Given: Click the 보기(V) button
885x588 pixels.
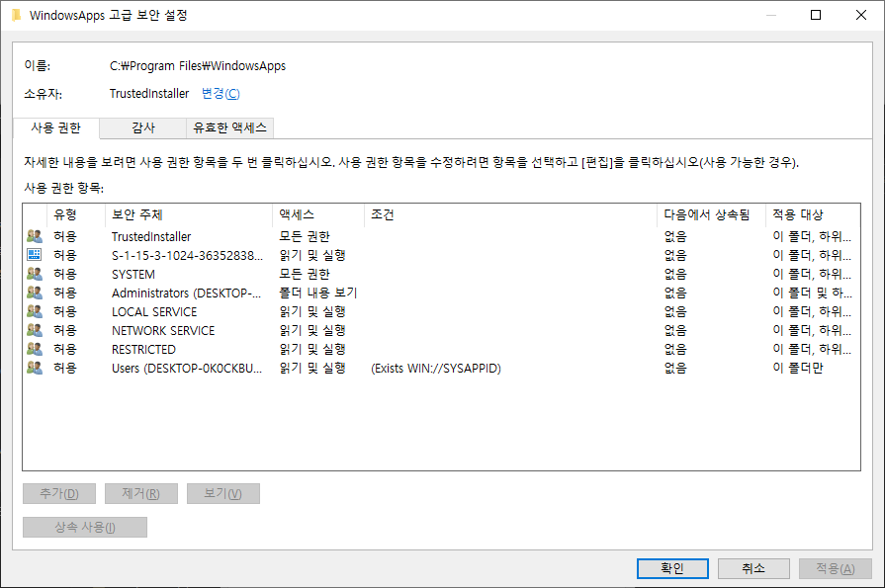Looking at the screenshot, I should 222,494.
